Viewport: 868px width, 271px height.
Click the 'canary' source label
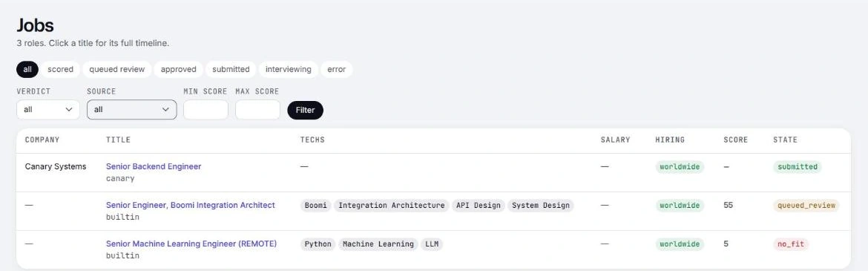120,178
